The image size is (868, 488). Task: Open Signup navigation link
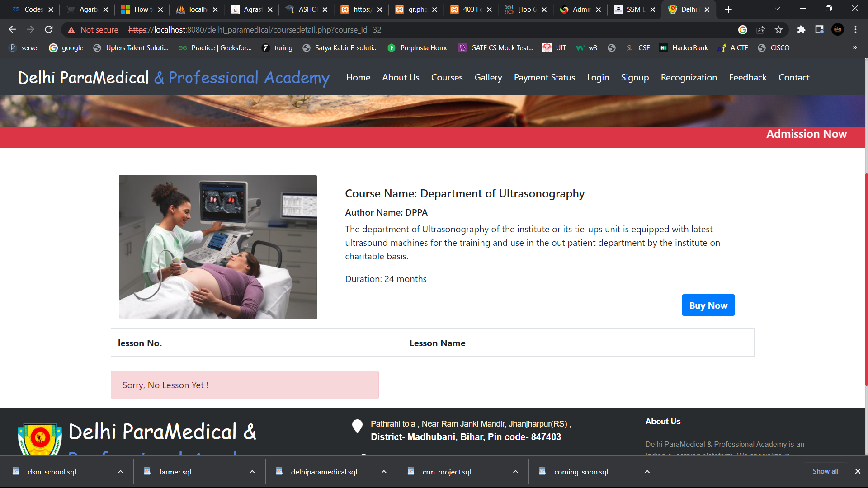coord(635,77)
